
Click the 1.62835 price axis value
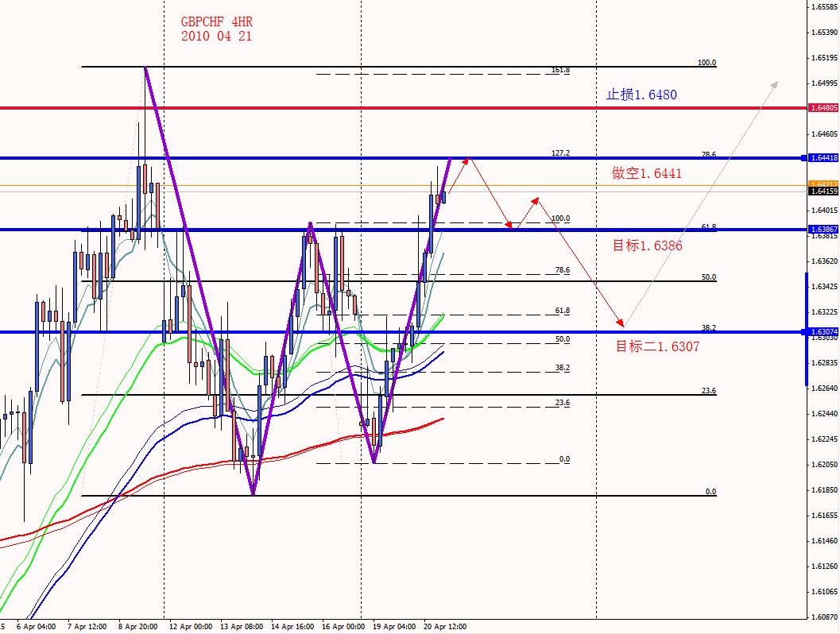[824, 363]
